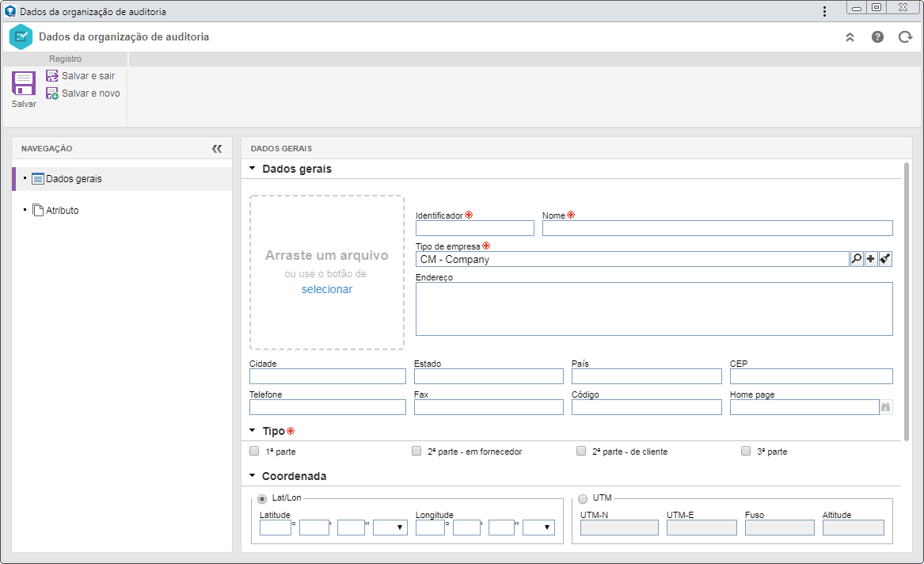Click the window title bar app icon
This screenshot has width=924, height=564.
pos(10,11)
